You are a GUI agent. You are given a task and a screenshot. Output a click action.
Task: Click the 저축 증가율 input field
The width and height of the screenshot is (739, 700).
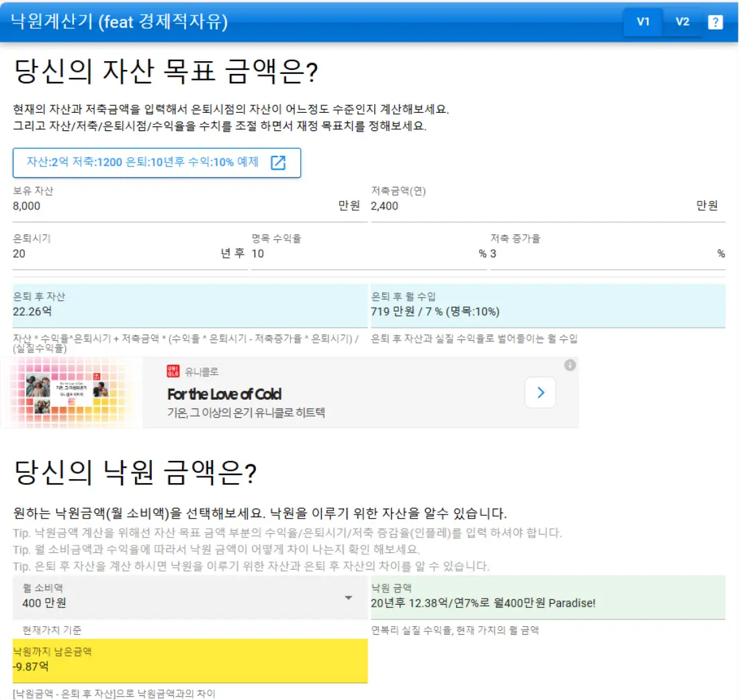(x=605, y=255)
